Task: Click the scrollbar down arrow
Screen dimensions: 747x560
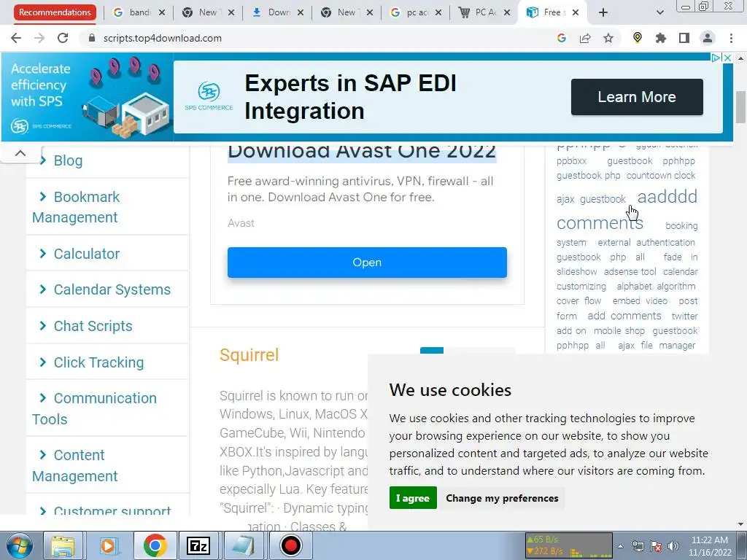Action: [740, 524]
